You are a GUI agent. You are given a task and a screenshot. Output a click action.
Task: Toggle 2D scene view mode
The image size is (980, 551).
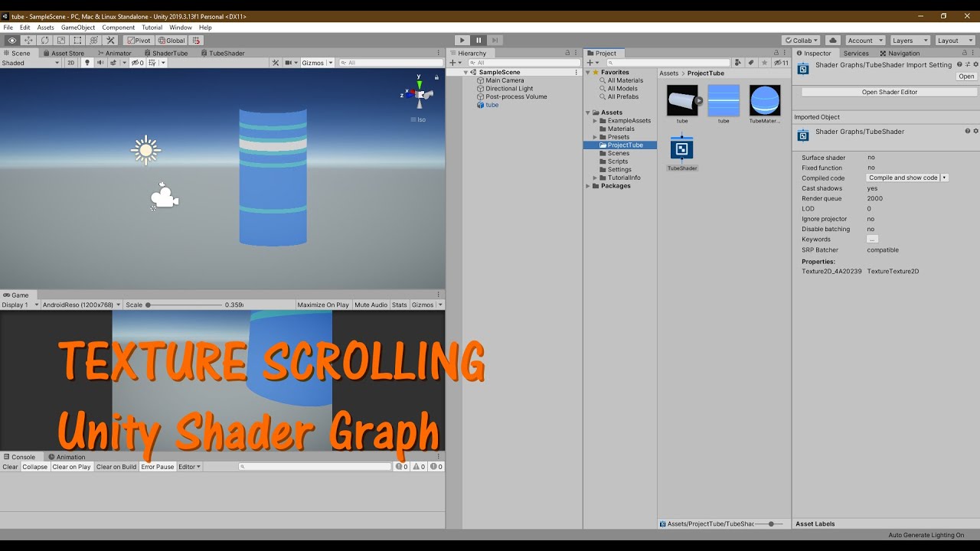click(x=71, y=63)
